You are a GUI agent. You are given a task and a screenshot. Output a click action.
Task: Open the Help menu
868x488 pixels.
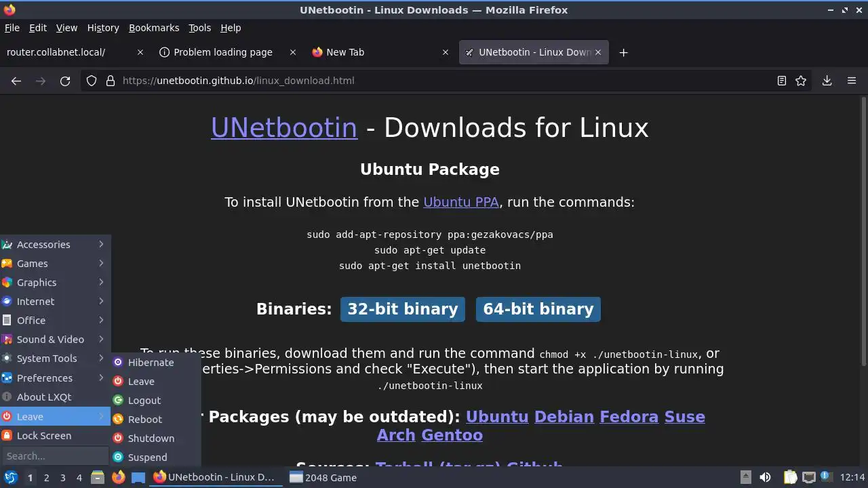point(231,28)
